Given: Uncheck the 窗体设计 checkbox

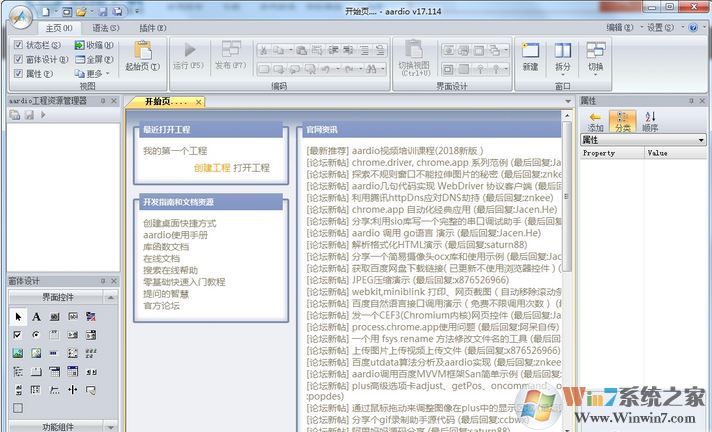Looking at the screenshot, I should tap(18, 59).
